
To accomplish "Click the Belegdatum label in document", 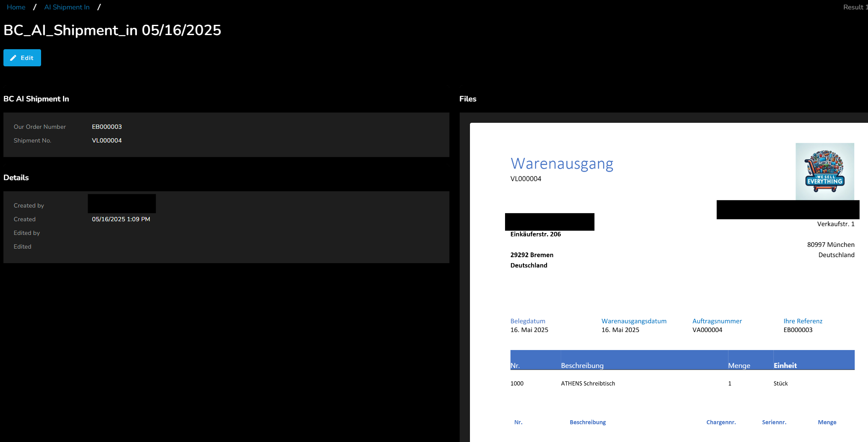I will coord(527,321).
